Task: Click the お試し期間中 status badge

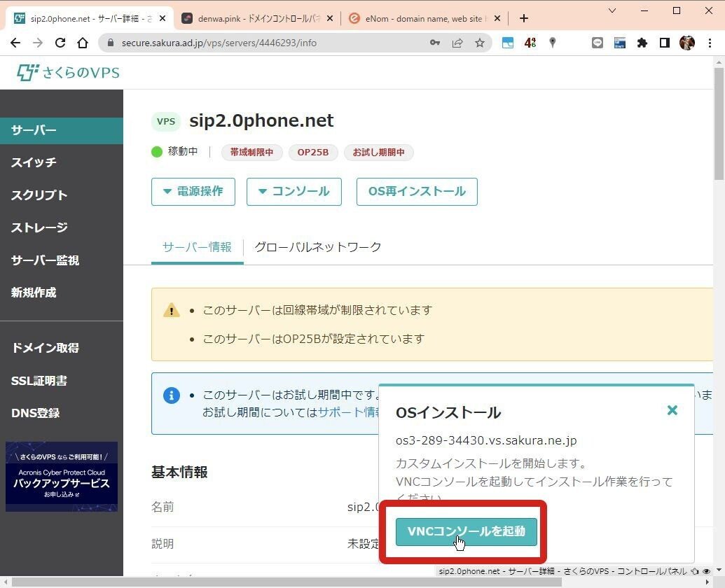Action: pyautogui.click(x=379, y=153)
